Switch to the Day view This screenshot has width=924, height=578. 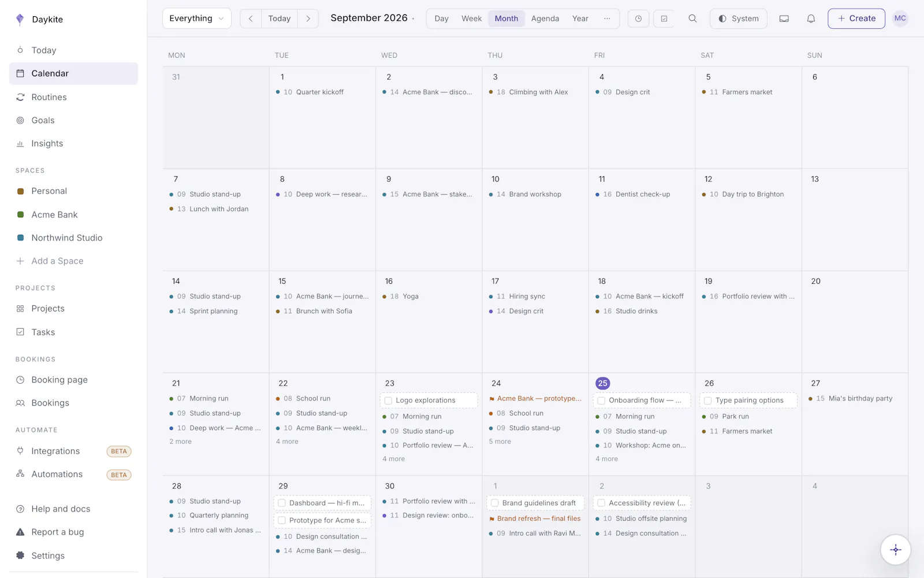(442, 18)
